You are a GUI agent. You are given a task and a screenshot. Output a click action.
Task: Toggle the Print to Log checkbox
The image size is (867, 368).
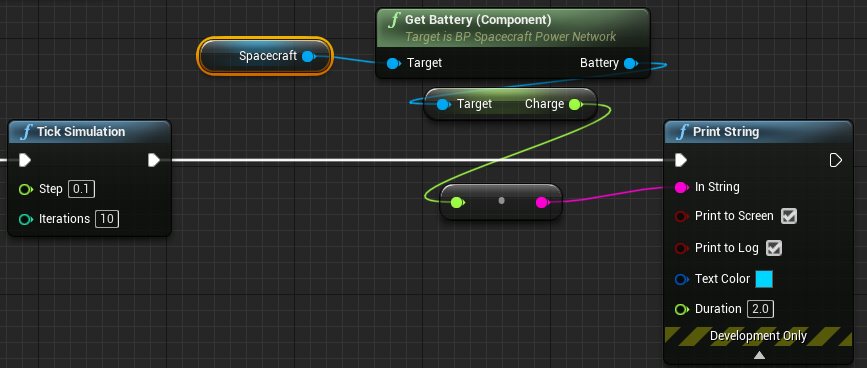774,248
